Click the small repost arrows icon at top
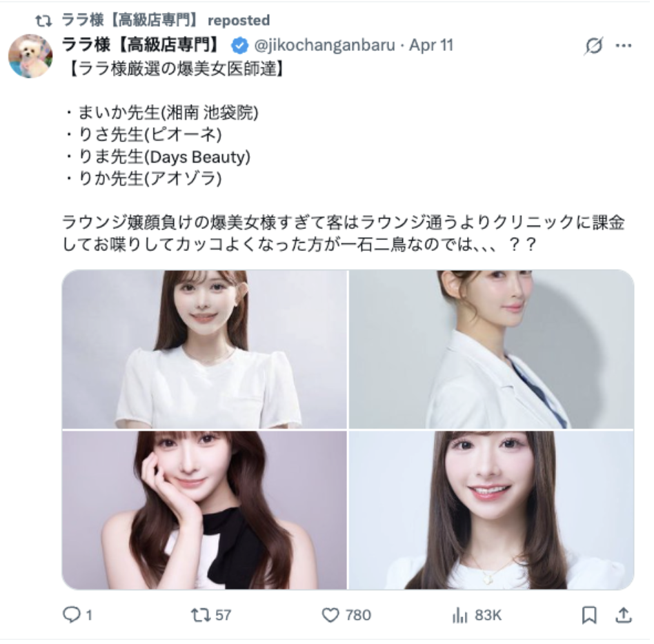Image resolution: width=654 pixels, height=644 pixels. click(43, 21)
